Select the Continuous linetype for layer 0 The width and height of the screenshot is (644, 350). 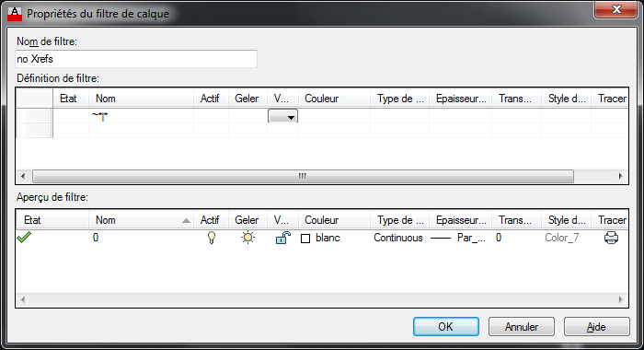398,238
